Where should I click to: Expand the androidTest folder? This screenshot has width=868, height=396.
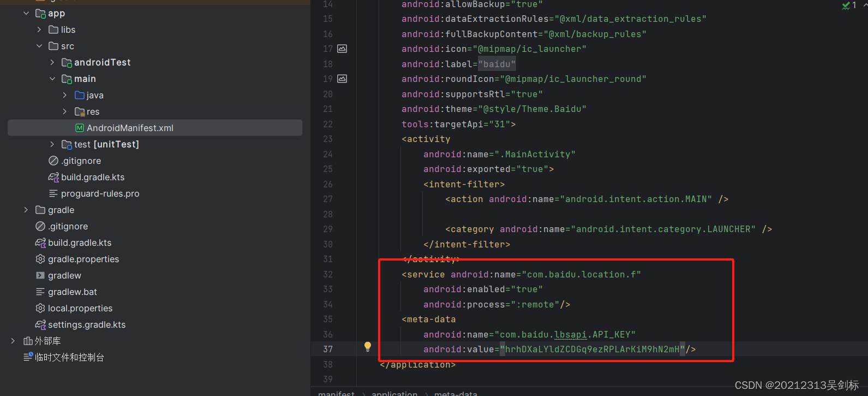pos(52,62)
